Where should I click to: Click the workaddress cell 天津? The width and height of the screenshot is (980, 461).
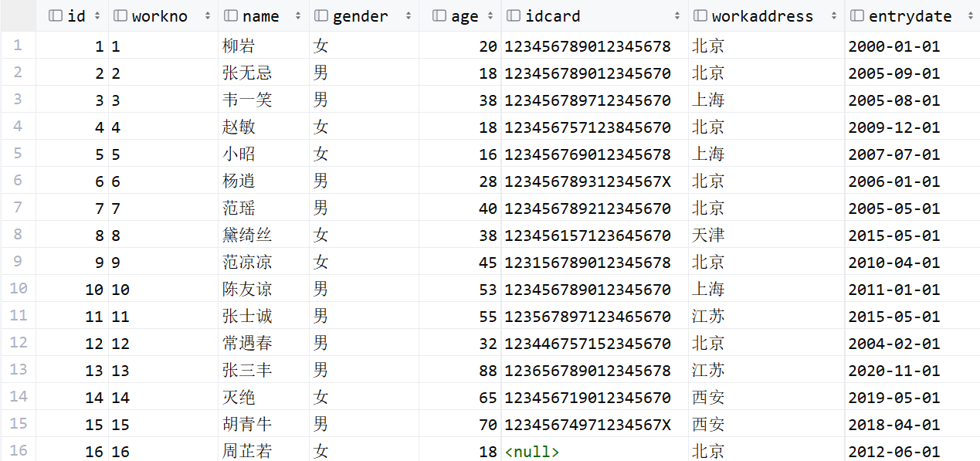pyautogui.click(x=708, y=236)
